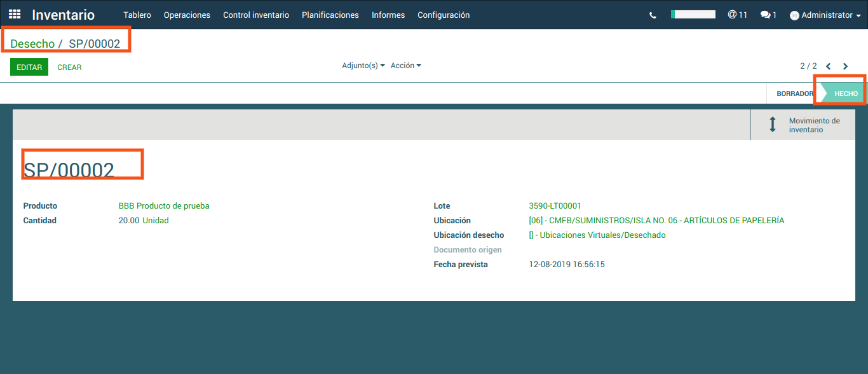868x374 pixels.
Task: Open Movimiento de inventario stat button
Action: coord(803,125)
